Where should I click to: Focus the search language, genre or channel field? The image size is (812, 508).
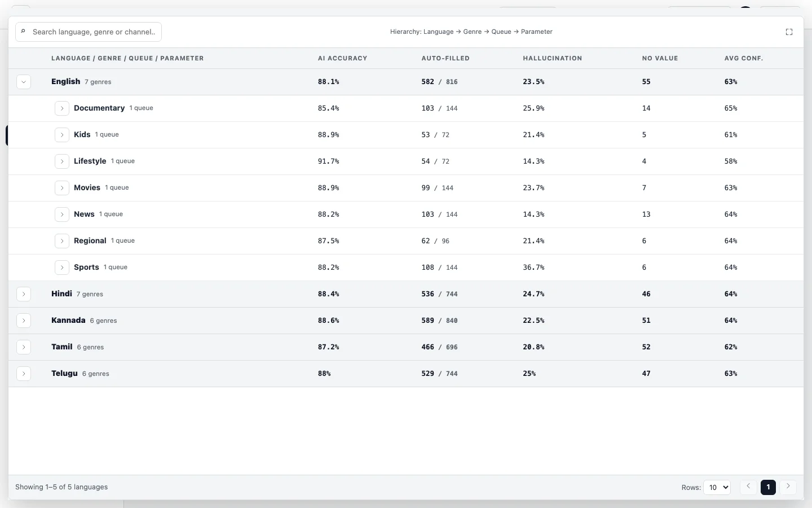89,32
